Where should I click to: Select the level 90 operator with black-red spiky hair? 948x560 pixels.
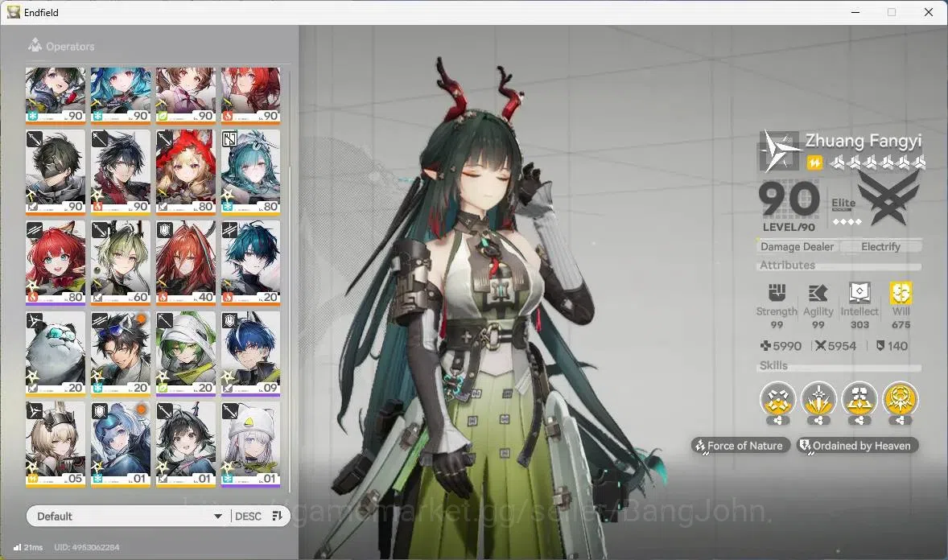[121, 171]
